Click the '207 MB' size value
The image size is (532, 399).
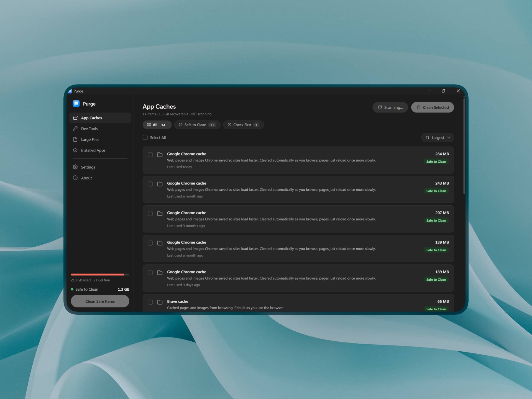tap(442, 213)
